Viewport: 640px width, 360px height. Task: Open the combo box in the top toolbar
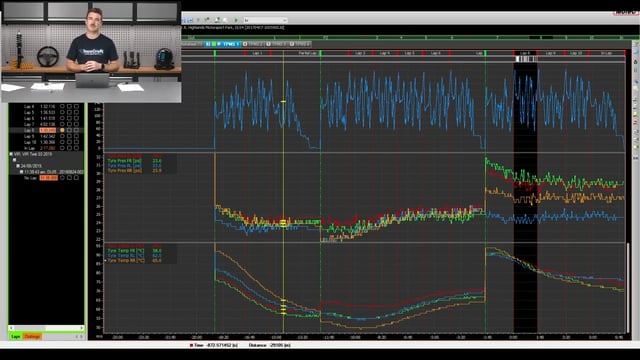point(266,20)
